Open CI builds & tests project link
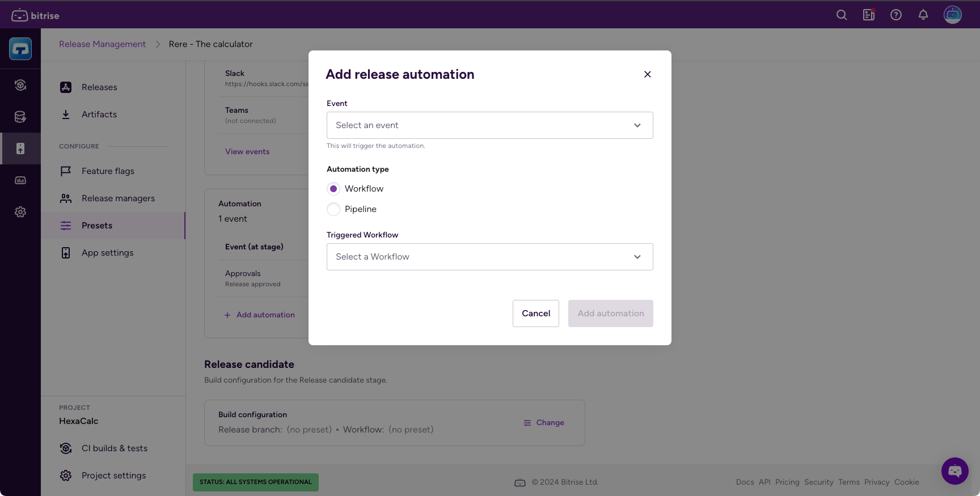The width and height of the screenshot is (980, 496). pyautogui.click(x=113, y=448)
